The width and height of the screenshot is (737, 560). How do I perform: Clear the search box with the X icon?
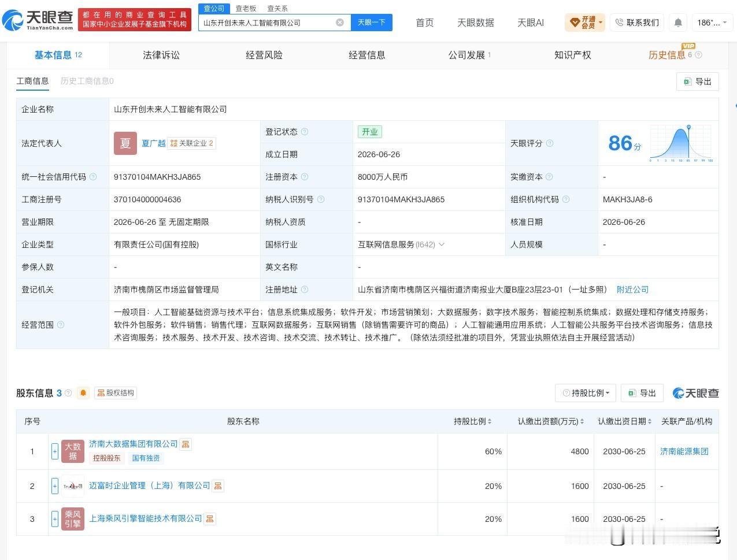340,23
